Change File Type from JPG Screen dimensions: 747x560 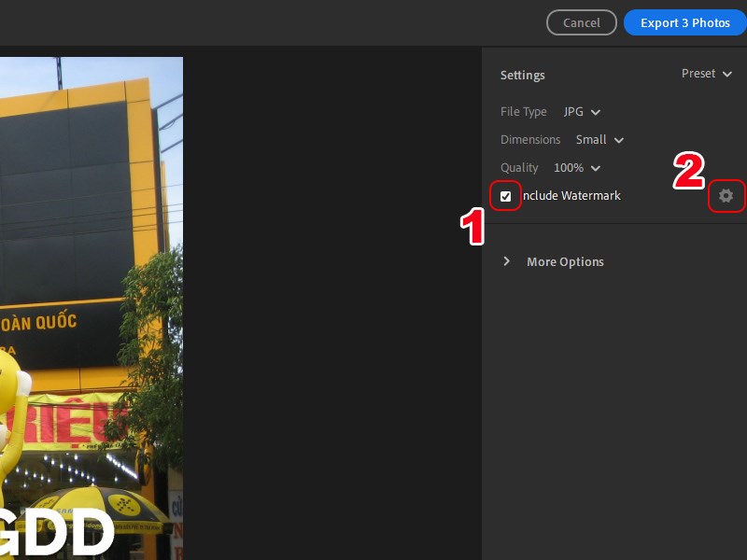582,111
